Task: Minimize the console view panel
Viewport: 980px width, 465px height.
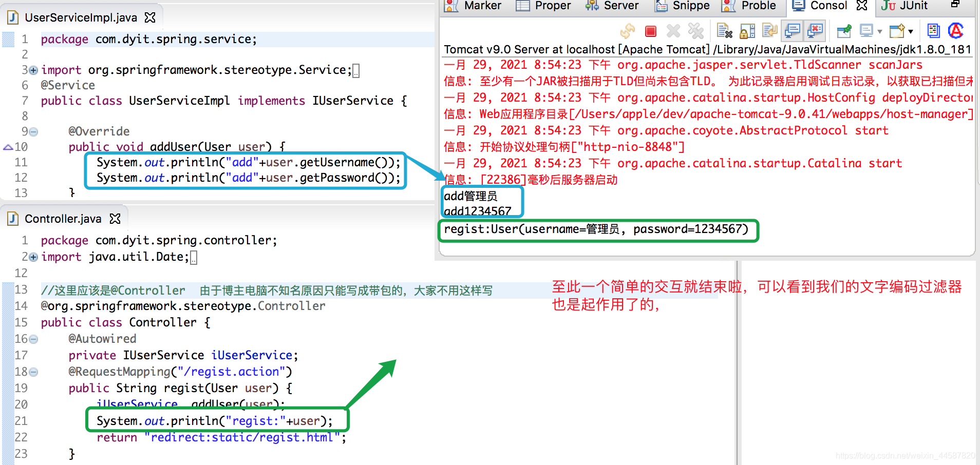Action: (x=955, y=4)
